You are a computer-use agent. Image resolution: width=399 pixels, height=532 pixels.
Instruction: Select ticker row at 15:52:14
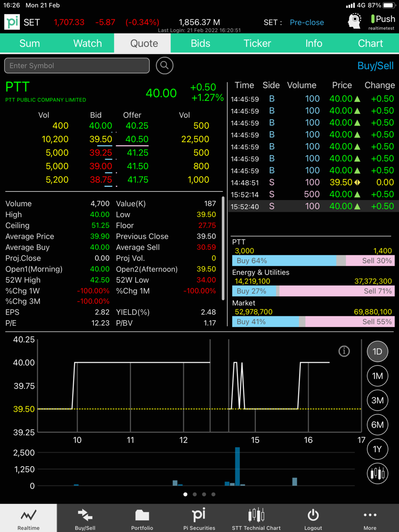click(312, 194)
